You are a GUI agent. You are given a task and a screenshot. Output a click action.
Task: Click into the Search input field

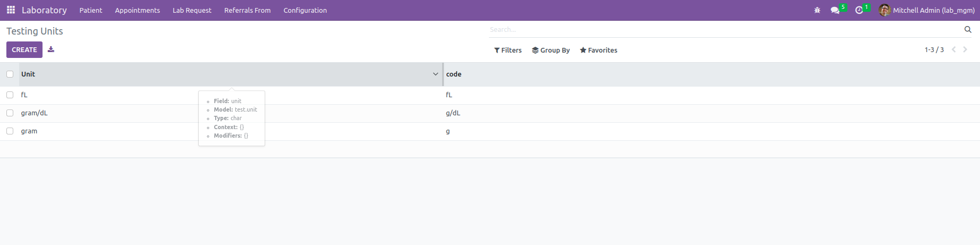coord(725,30)
